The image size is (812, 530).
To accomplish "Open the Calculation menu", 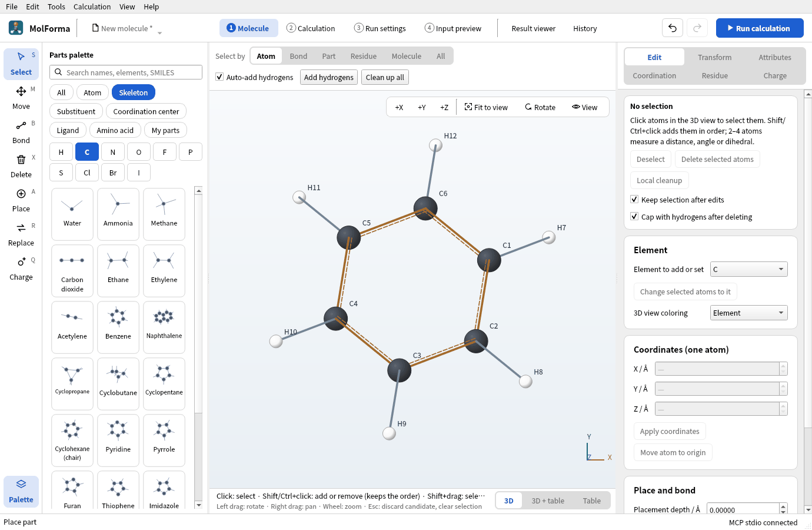I will tap(92, 6).
